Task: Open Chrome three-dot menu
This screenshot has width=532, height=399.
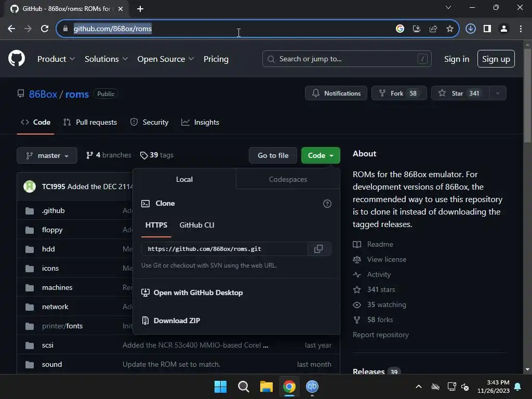Action: tap(521, 29)
